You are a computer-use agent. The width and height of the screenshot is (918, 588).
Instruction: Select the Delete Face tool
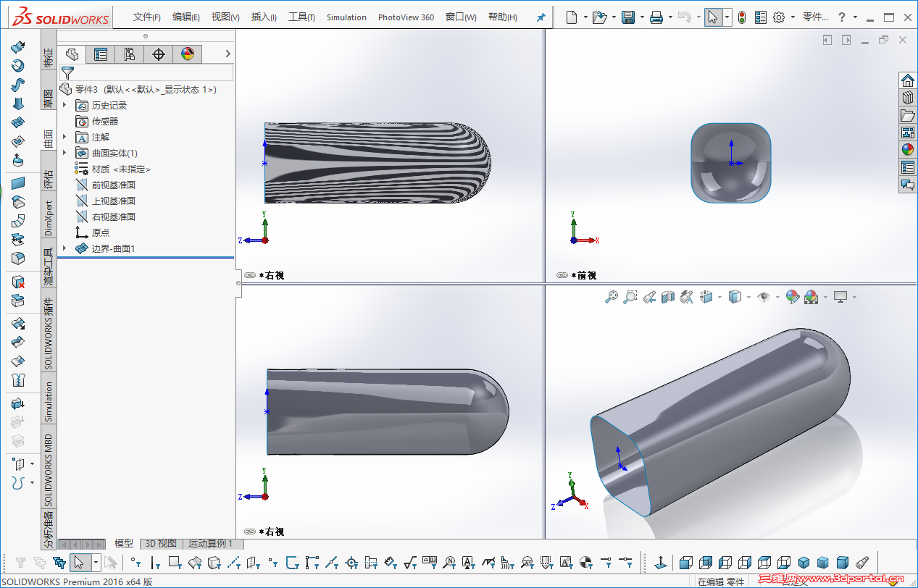tap(18, 282)
